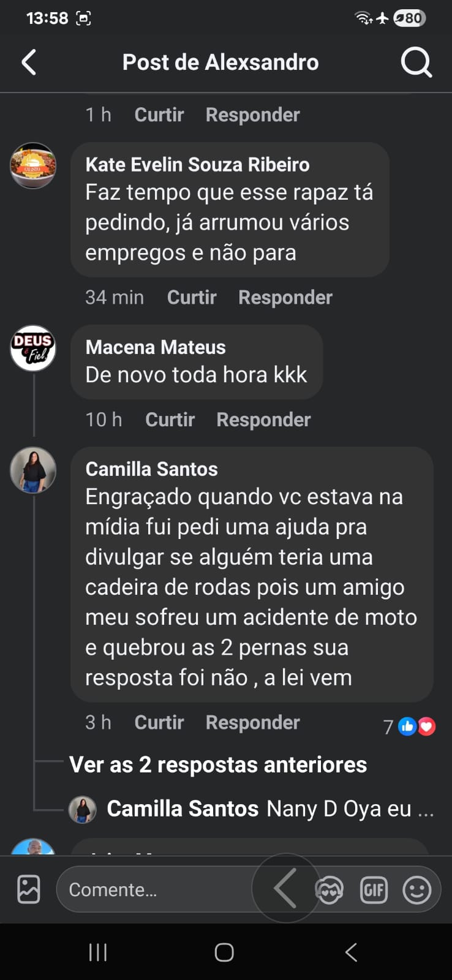The image size is (452, 980).
Task: Tap Curtir under Camilla Santos' comment
Action: (x=159, y=723)
